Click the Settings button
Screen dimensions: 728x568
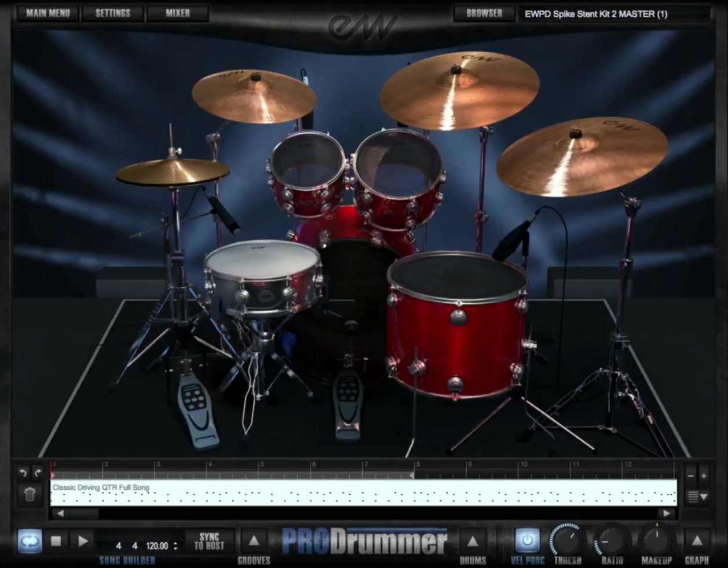click(x=113, y=13)
